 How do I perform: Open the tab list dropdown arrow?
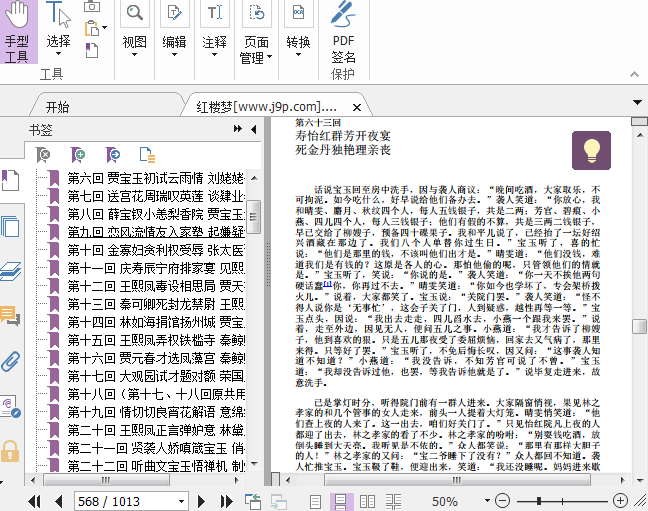[637, 102]
